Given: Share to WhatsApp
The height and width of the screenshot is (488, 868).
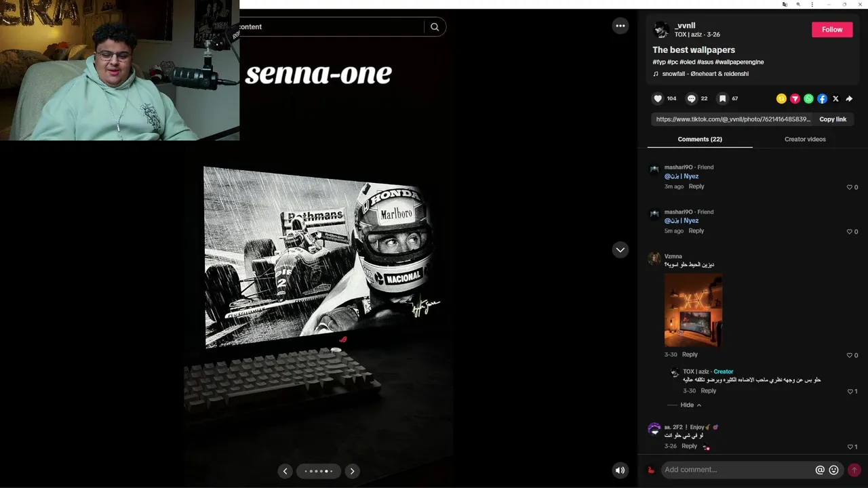Looking at the screenshot, I should point(808,98).
